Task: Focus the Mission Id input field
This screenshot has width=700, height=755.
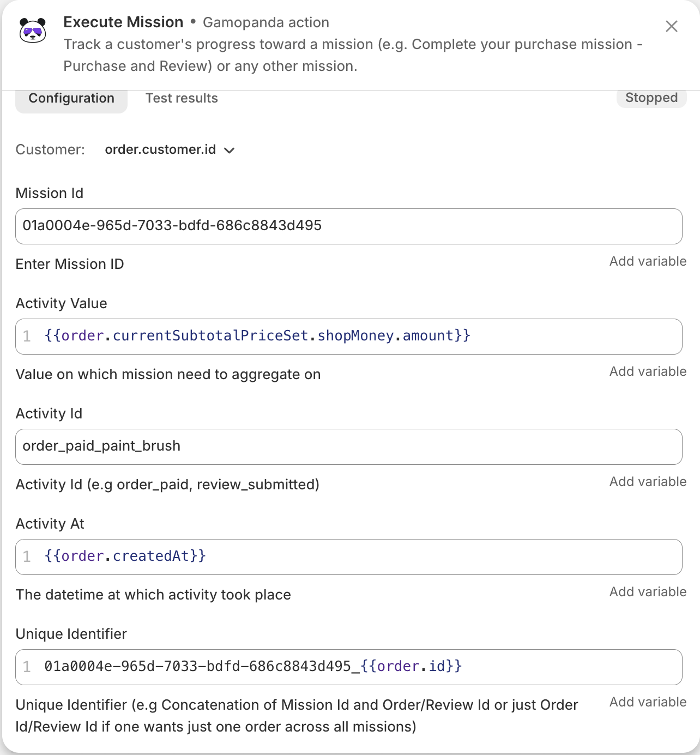Action: tap(349, 226)
